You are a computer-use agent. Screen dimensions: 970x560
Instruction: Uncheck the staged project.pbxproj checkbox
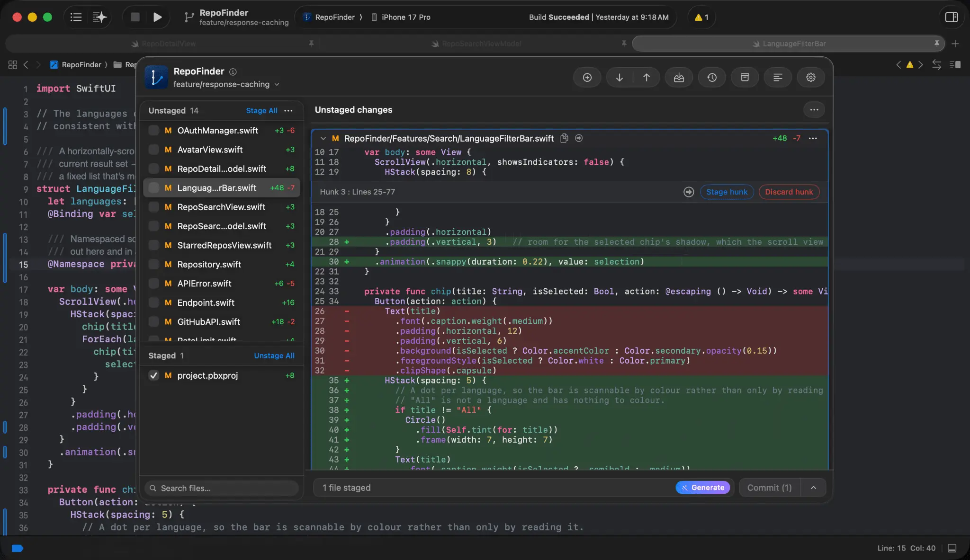[x=153, y=376]
